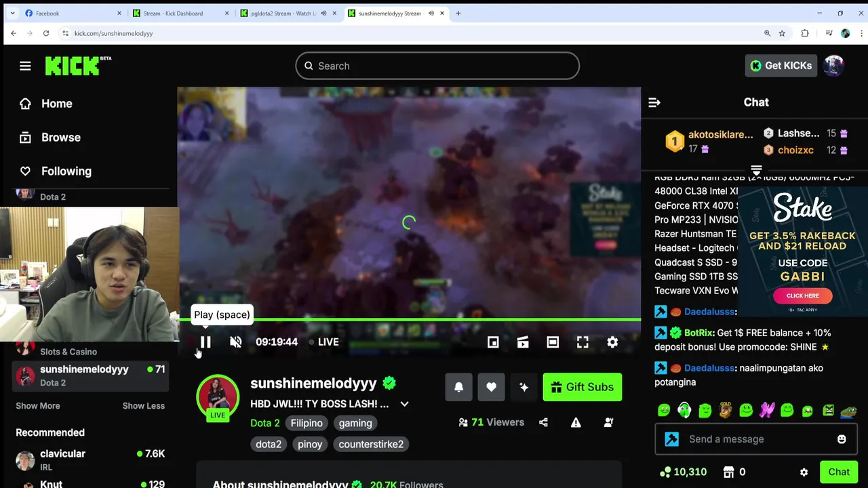Select the pinoy tag
The image size is (868, 488).
(310, 444)
